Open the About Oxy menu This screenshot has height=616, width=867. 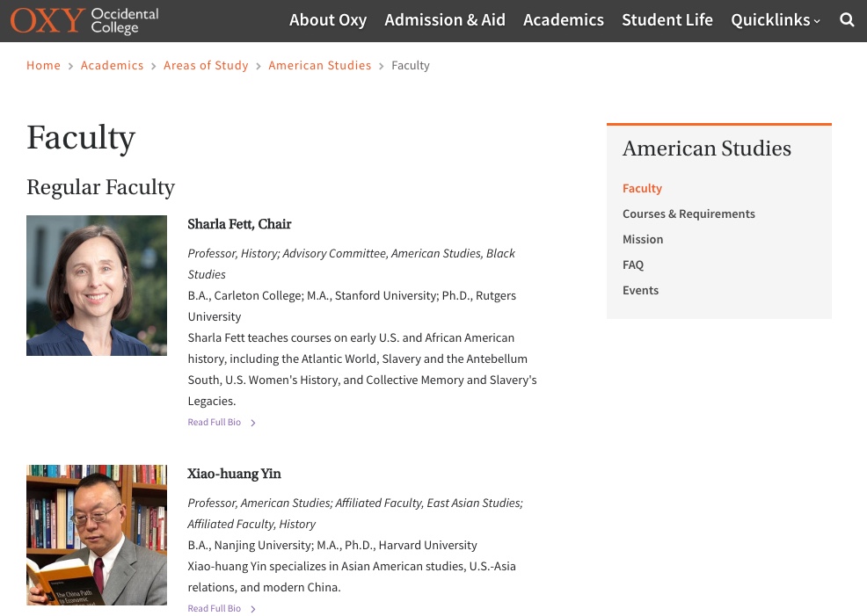(328, 20)
